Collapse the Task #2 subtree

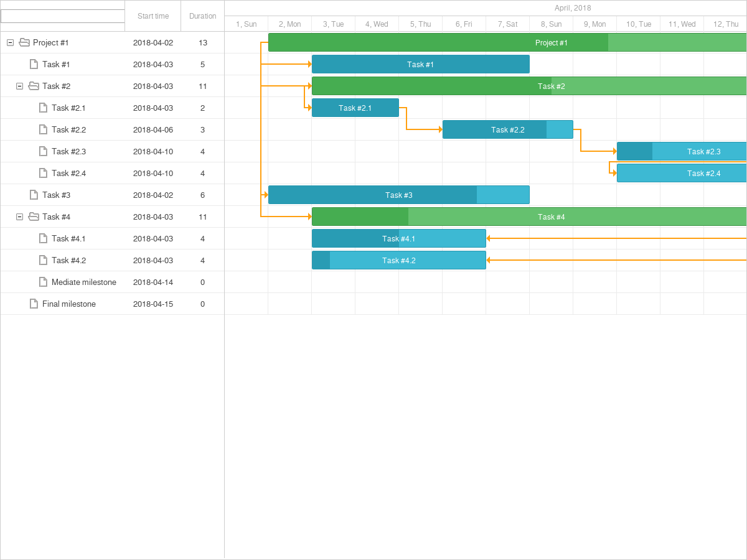19,86
